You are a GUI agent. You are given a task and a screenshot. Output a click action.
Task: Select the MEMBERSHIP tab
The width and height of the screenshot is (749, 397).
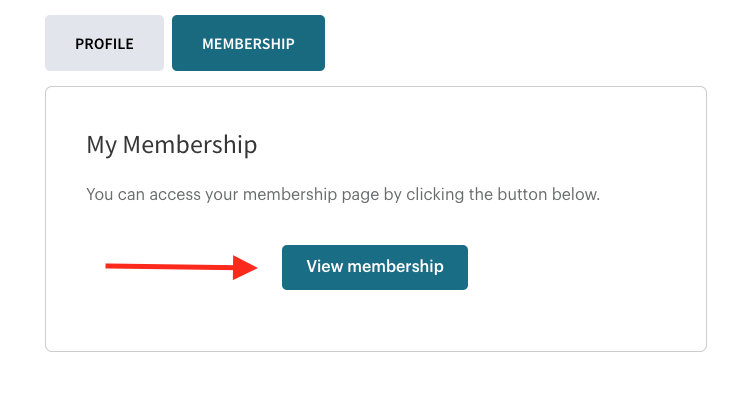[248, 43]
